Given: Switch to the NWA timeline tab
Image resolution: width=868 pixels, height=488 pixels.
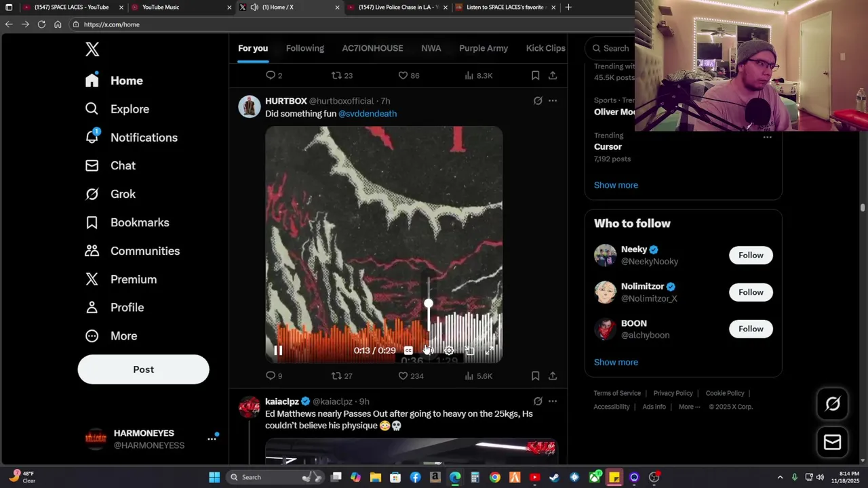Looking at the screenshot, I should pos(431,48).
